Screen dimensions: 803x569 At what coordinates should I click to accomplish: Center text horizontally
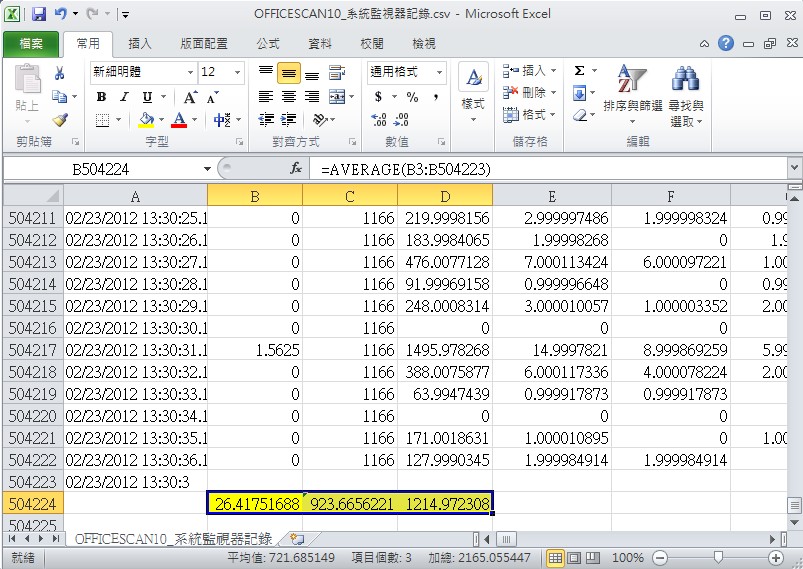tap(289, 96)
